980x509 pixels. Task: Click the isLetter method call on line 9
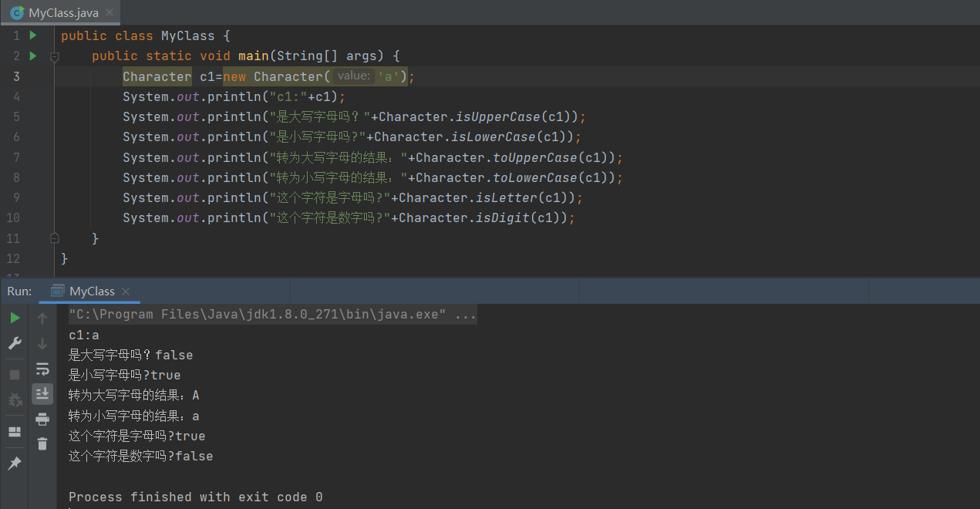[x=507, y=197]
